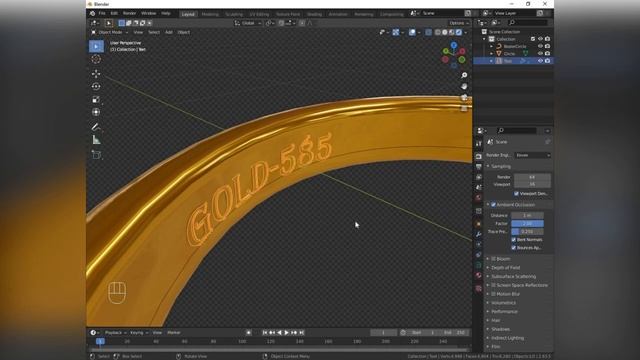Open the timeline Keying popover
640x360 pixels.
(139, 333)
